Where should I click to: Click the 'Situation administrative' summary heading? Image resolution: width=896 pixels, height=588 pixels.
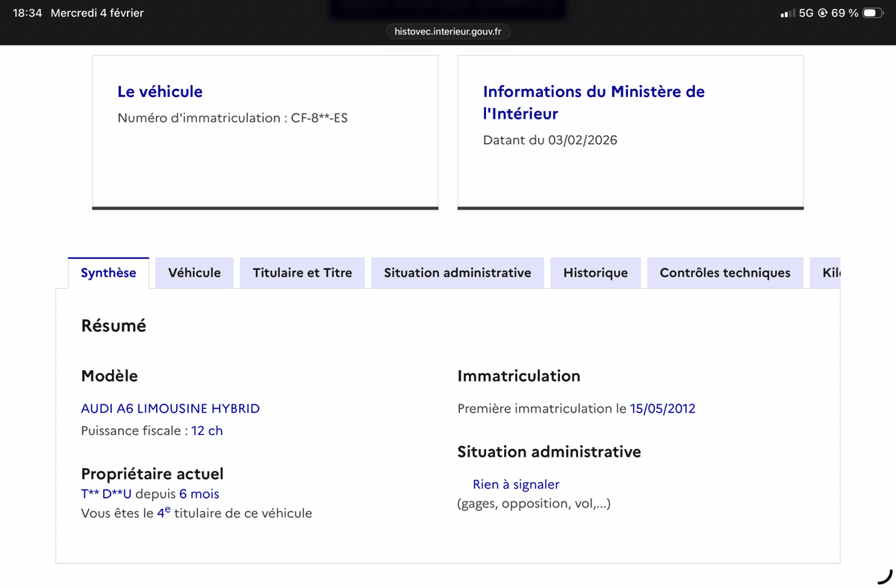tap(550, 452)
